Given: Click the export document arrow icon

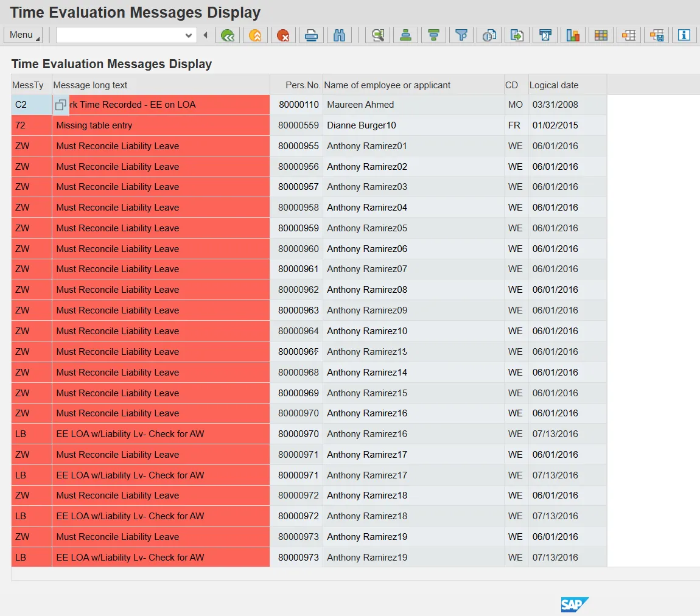Looking at the screenshot, I should coord(517,35).
